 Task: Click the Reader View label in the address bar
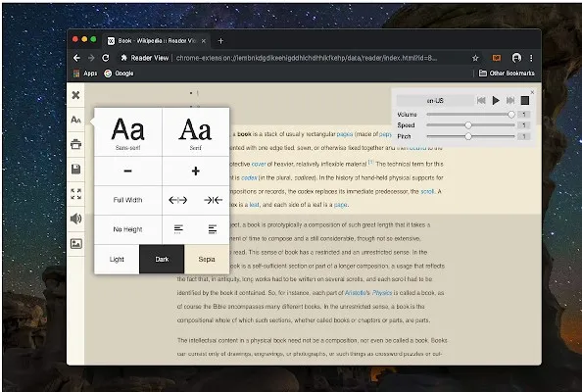coord(150,58)
